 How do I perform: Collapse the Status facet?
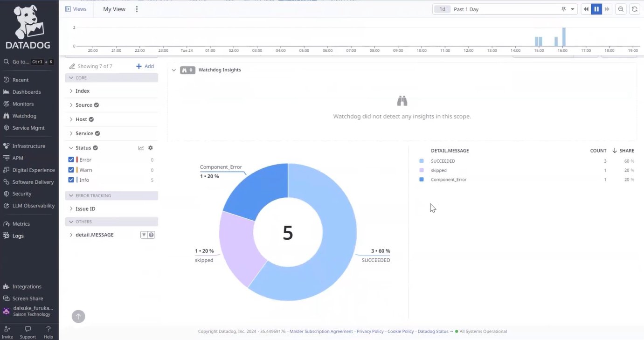(x=71, y=148)
